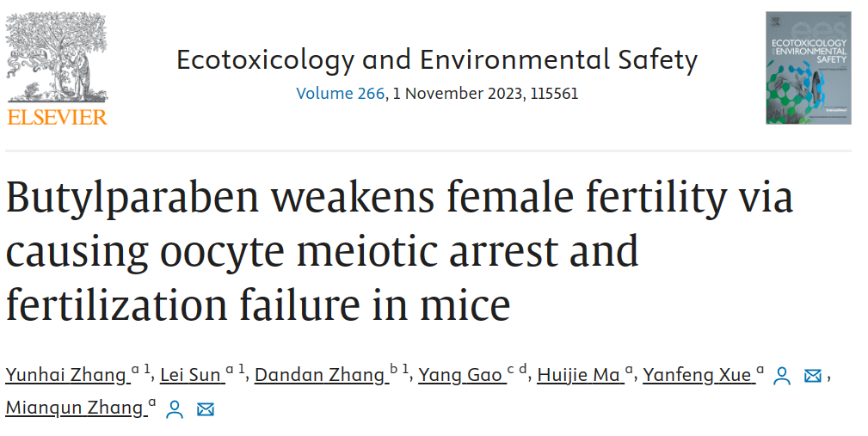
Task: Click the article title heading
Action: (x=399, y=250)
